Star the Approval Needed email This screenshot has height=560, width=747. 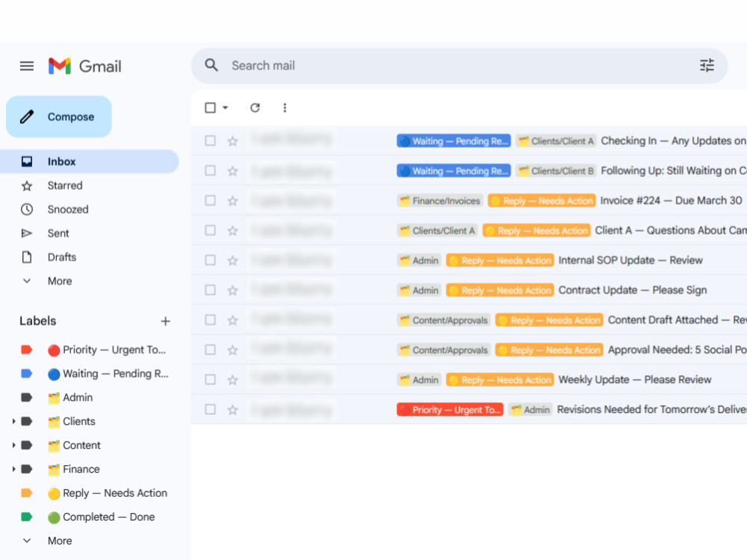pos(232,350)
